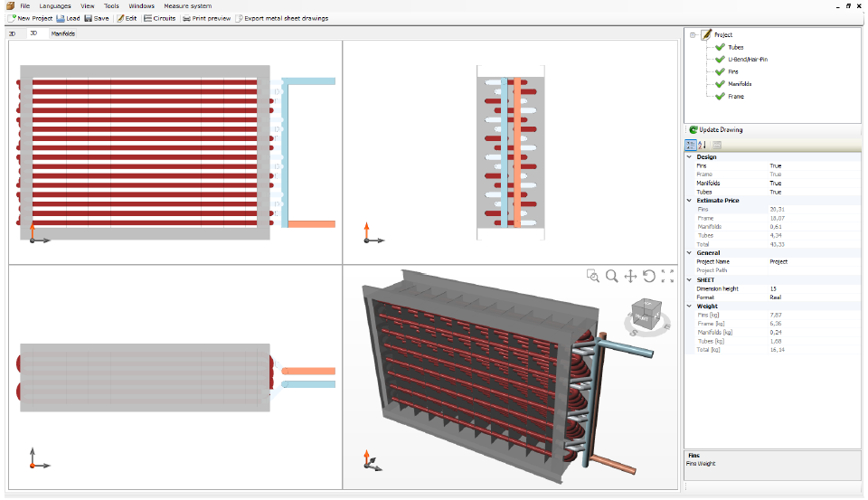Click the Update Drawing button

click(x=716, y=129)
